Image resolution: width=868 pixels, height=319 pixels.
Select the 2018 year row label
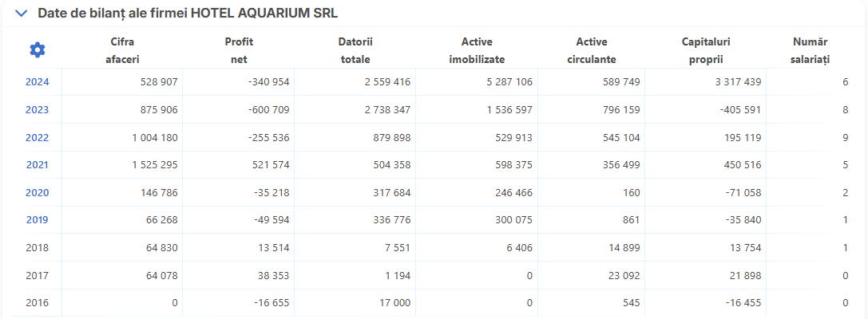click(x=37, y=248)
